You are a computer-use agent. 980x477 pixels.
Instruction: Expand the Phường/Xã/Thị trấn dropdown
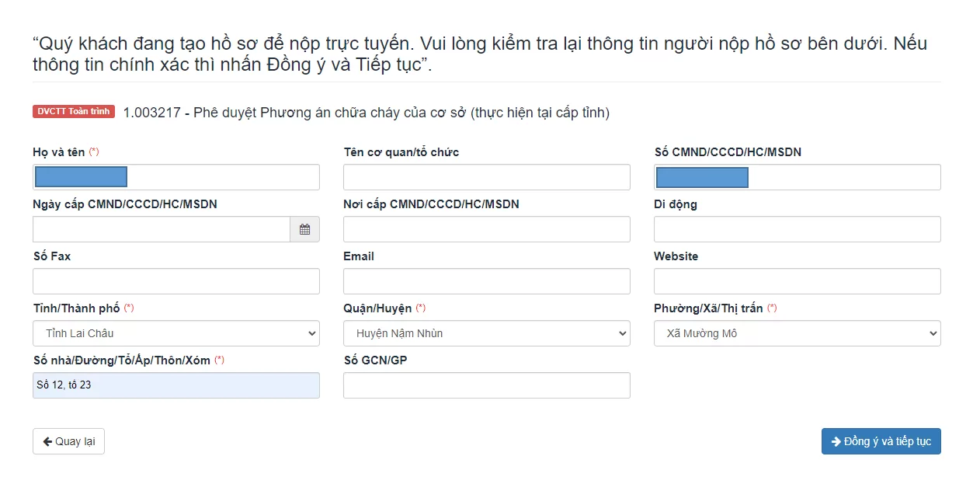point(798,333)
